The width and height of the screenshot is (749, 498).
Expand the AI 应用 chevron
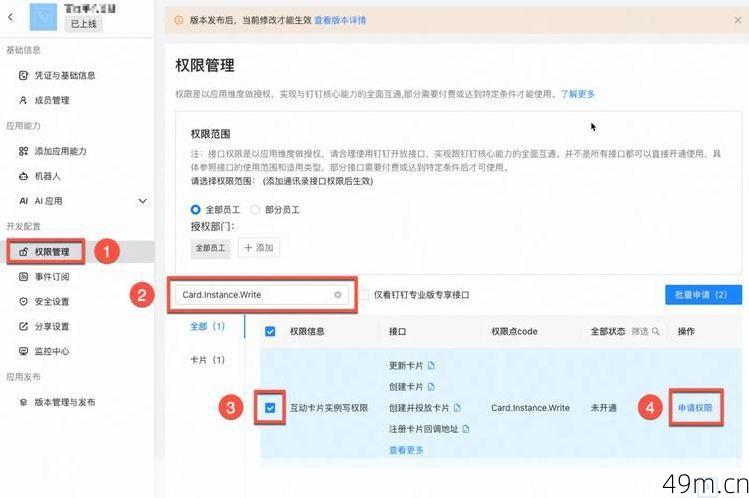(x=142, y=201)
